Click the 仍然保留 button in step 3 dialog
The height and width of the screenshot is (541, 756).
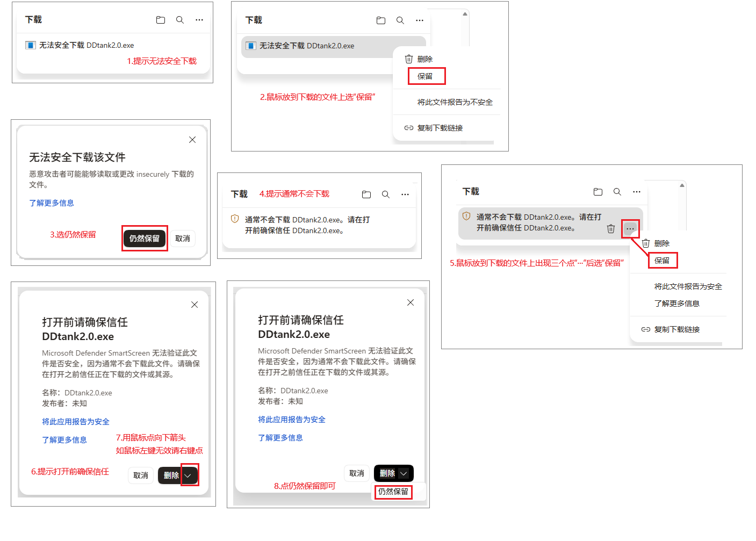point(145,239)
